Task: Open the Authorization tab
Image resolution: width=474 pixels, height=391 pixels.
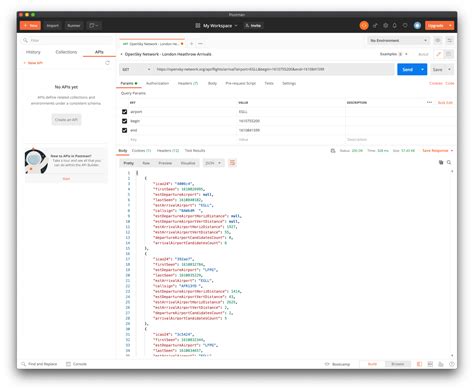Action: point(157,83)
